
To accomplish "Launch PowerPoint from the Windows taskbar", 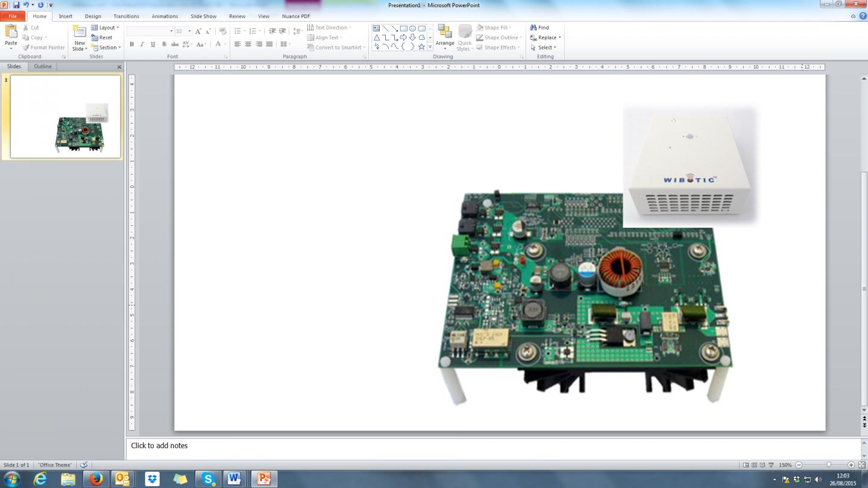I will [263, 479].
